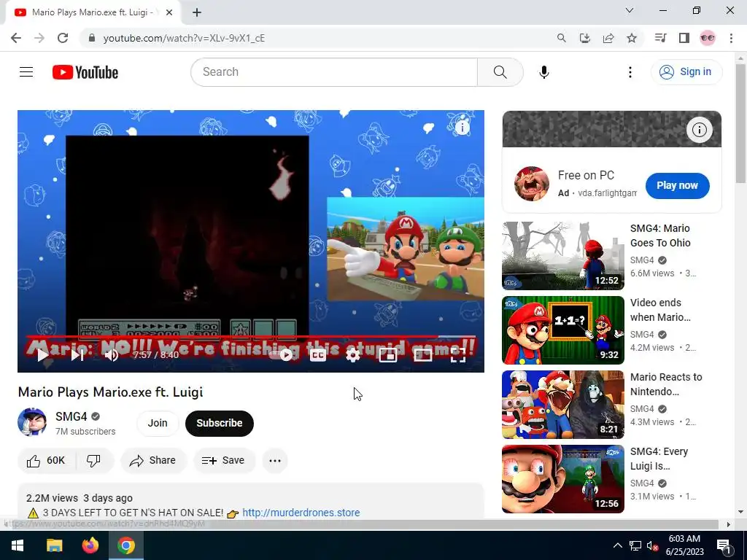Skip to next video in player
The width and height of the screenshot is (747, 560).
tap(77, 355)
